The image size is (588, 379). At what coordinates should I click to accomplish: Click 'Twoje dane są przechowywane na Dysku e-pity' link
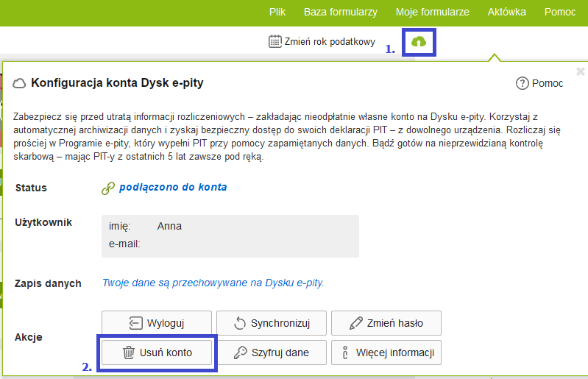[x=213, y=283]
